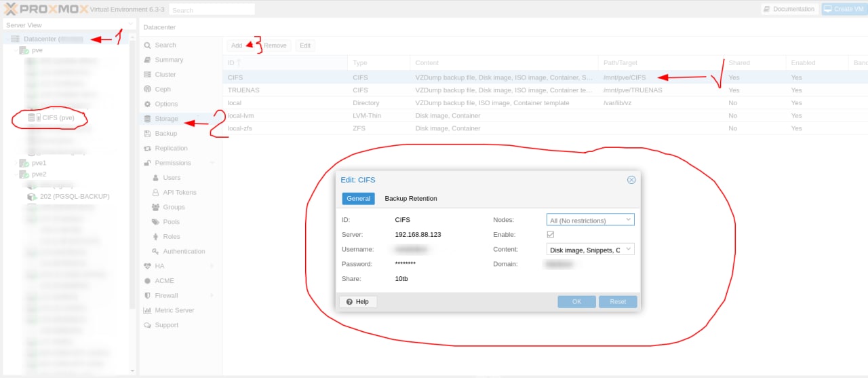The image size is (868, 378).
Task: Switch to the General tab
Action: tap(358, 198)
